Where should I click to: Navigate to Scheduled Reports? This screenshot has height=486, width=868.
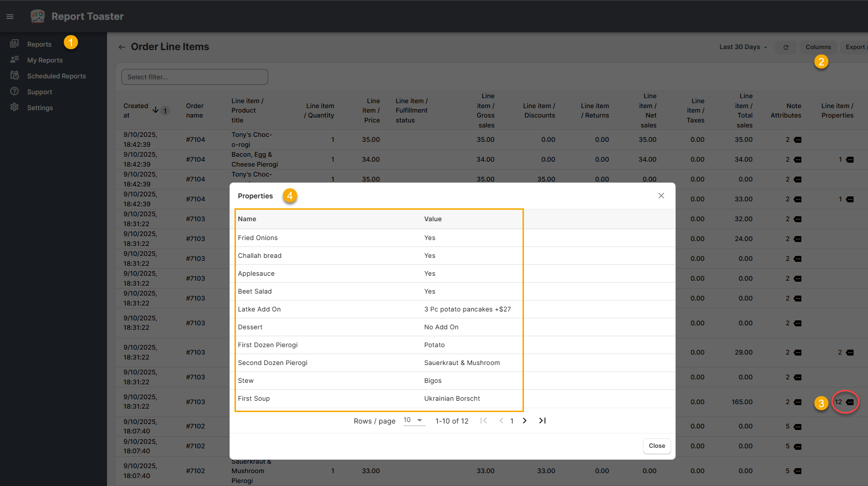point(57,76)
